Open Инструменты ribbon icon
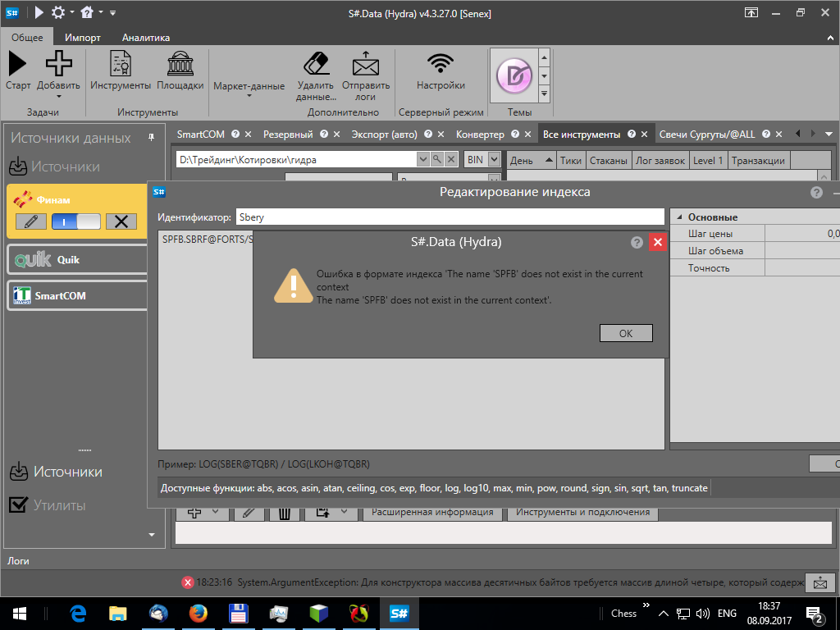 point(120,64)
